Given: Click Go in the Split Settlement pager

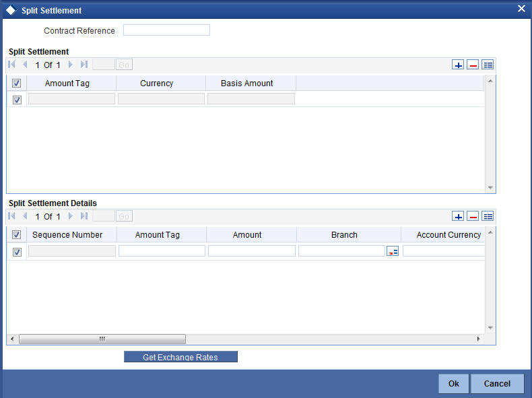Looking at the screenshot, I should 124,65.
